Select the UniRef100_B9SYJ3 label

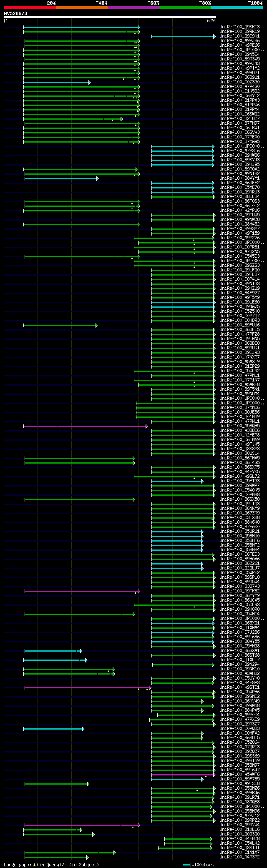[239, 160]
